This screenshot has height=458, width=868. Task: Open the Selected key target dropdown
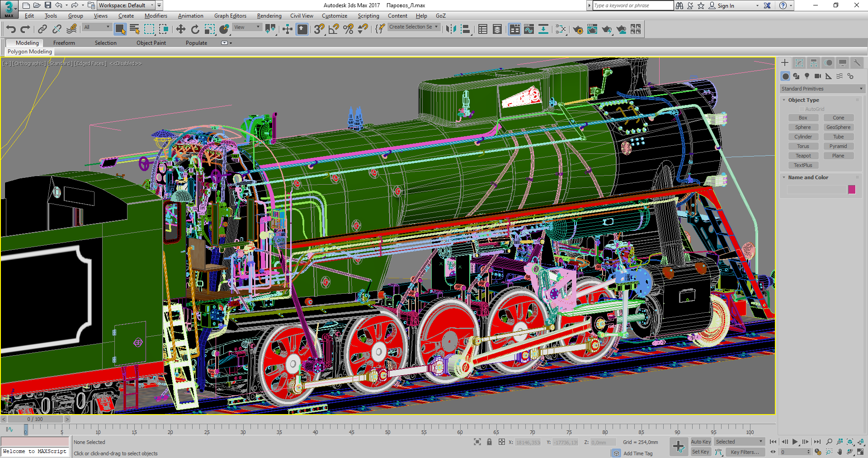739,442
